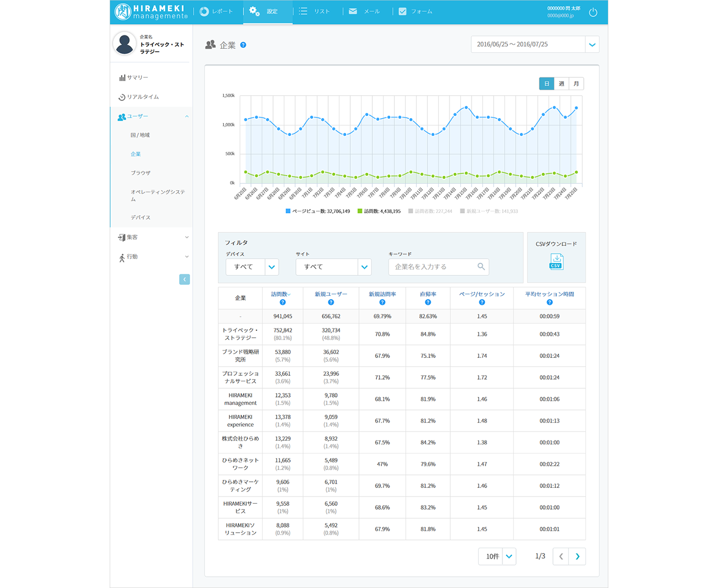
Task: Open サマリー in the sidebar
Action: 134,78
